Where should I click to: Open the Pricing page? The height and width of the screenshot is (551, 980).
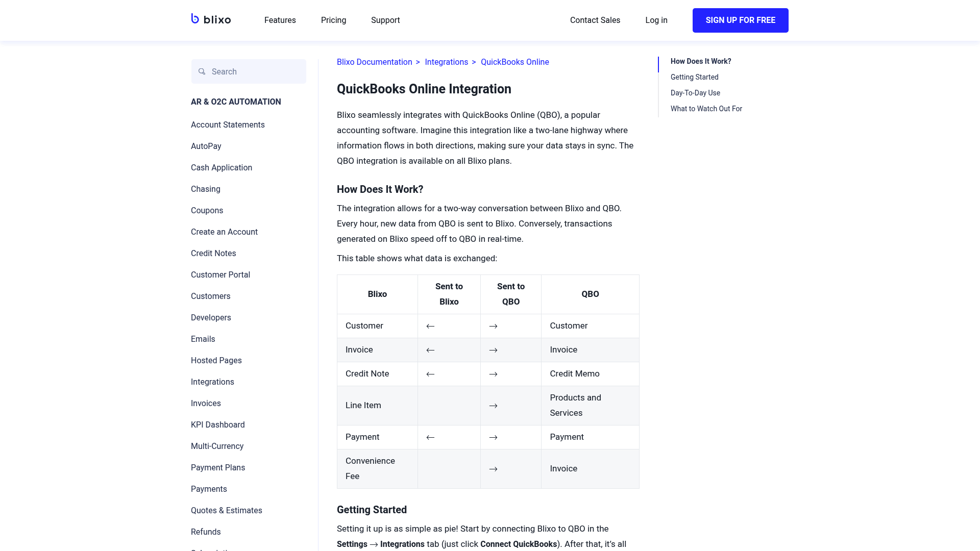(334, 20)
